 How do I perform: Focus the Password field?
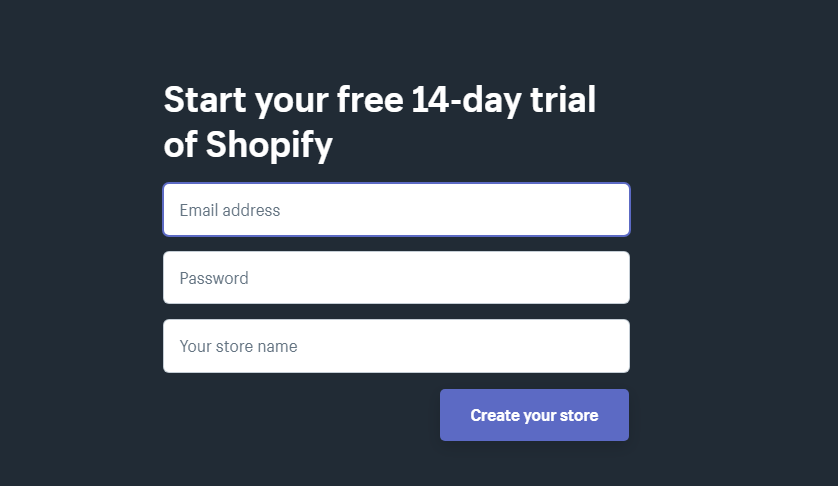click(396, 278)
